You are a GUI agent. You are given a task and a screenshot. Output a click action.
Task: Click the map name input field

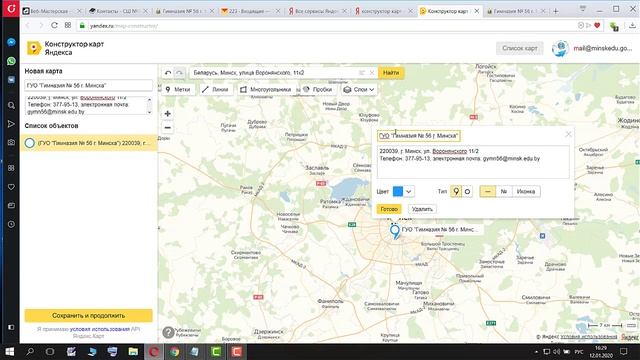click(88, 85)
